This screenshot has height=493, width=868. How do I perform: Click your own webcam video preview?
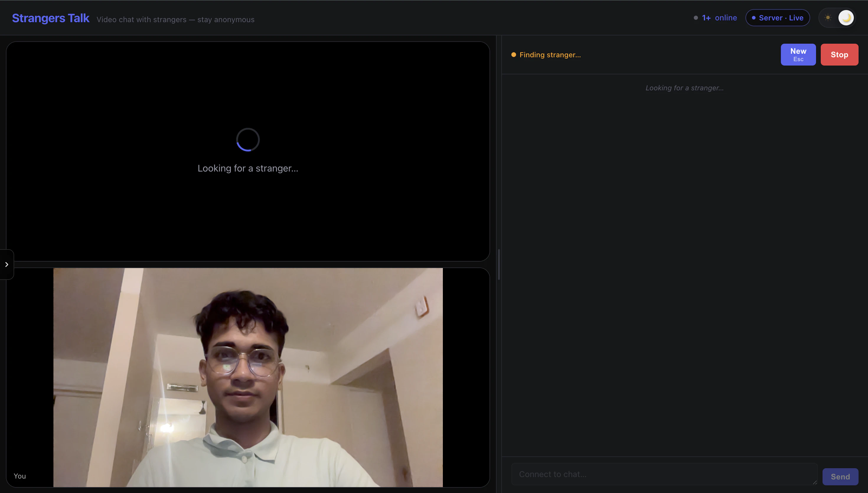pyautogui.click(x=248, y=377)
